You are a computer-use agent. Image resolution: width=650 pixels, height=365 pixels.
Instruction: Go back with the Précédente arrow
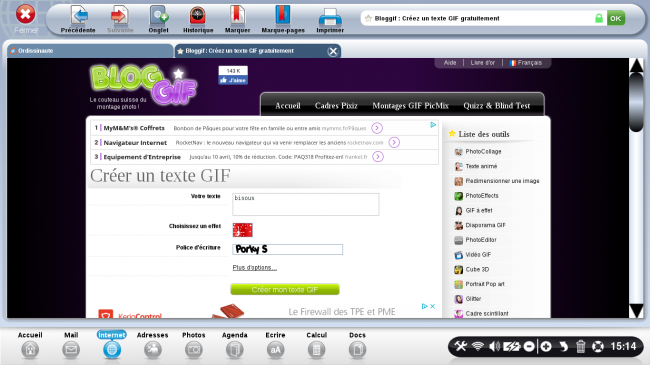pos(78,19)
